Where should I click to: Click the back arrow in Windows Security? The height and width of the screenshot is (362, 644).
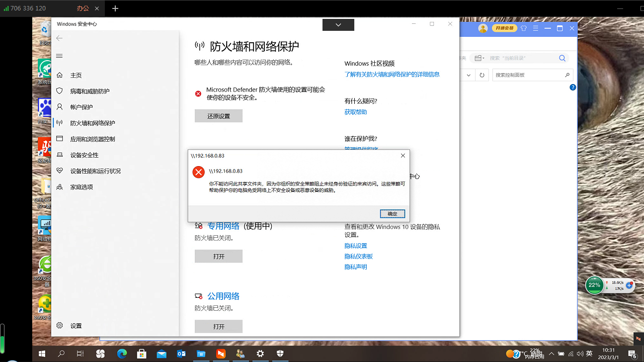coord(60,38)
